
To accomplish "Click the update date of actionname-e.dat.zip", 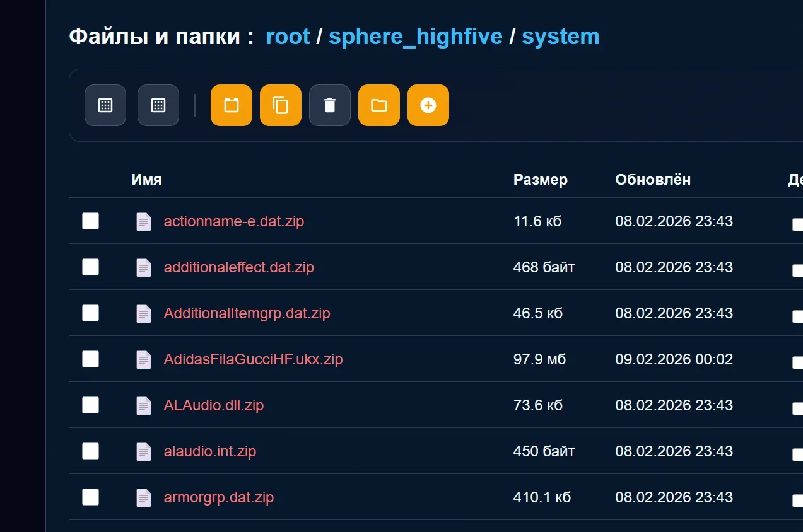I will coord(674,221).
